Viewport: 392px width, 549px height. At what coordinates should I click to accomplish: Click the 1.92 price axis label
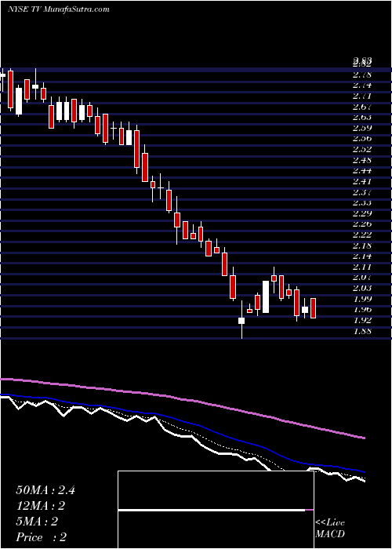click(x=362, y=320)
